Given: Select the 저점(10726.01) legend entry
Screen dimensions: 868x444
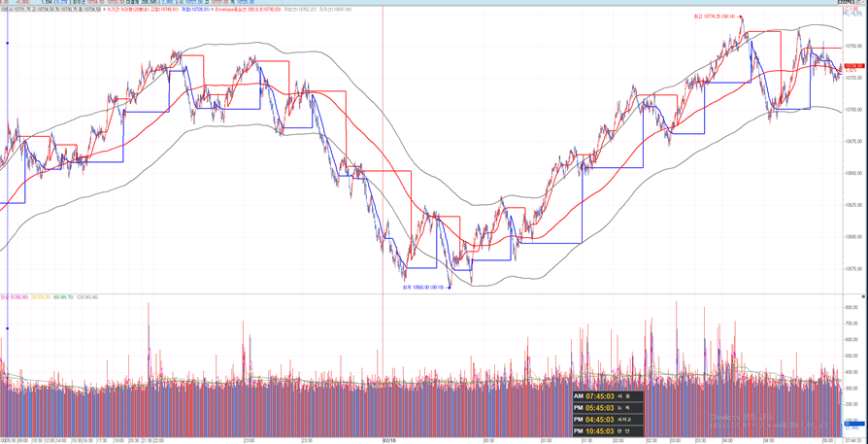Looking at the screenshot, I should coord(195,10).
